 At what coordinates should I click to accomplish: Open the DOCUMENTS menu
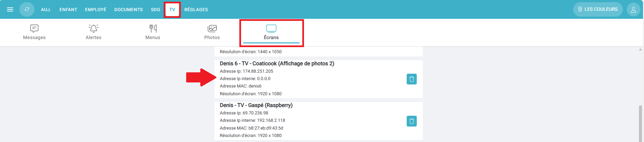coord(129,9)
